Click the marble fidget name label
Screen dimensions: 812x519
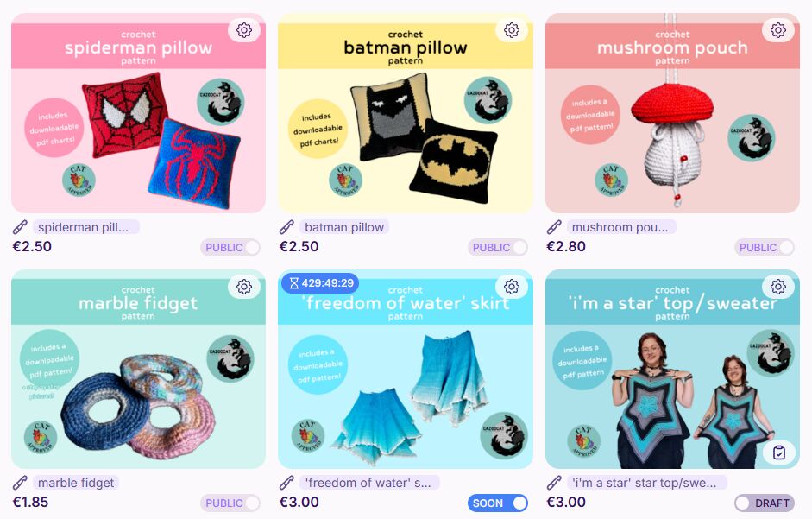(x=76, y=483)
